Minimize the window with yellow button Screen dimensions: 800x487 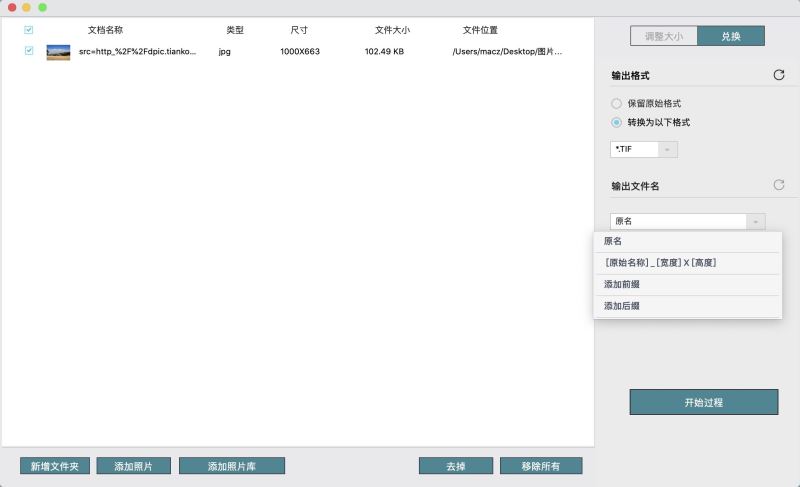click(27, 7)
